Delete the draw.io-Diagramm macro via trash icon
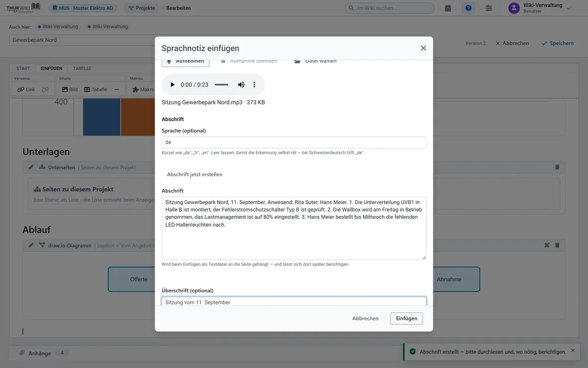588x368 pixels. (x=557, y=245)
